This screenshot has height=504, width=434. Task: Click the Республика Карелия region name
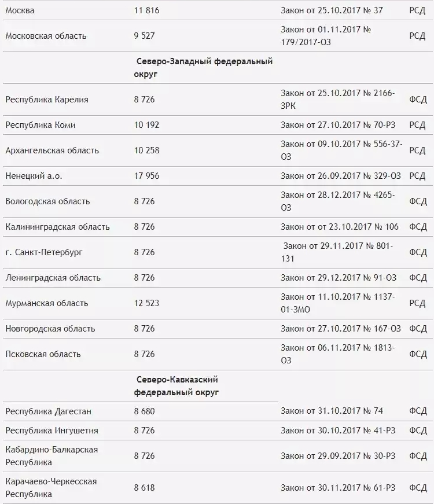pos(47,100)
